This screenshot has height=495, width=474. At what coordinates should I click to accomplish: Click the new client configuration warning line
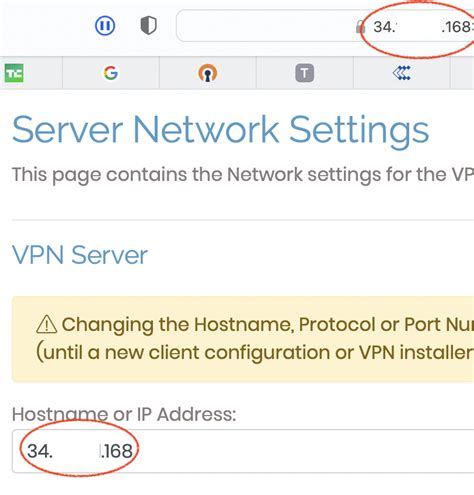point(255,353)
